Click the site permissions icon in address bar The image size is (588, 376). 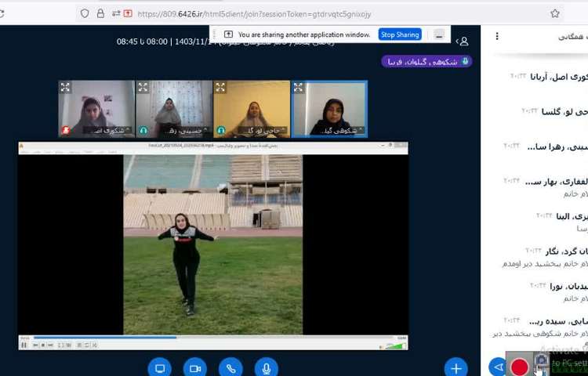click(116, 14)
